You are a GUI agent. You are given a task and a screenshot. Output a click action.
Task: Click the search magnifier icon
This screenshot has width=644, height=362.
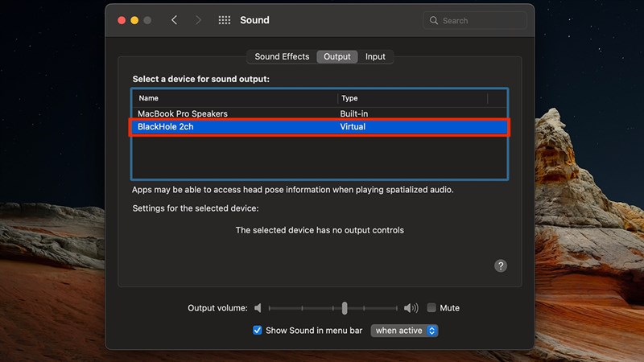coord(435,20)
